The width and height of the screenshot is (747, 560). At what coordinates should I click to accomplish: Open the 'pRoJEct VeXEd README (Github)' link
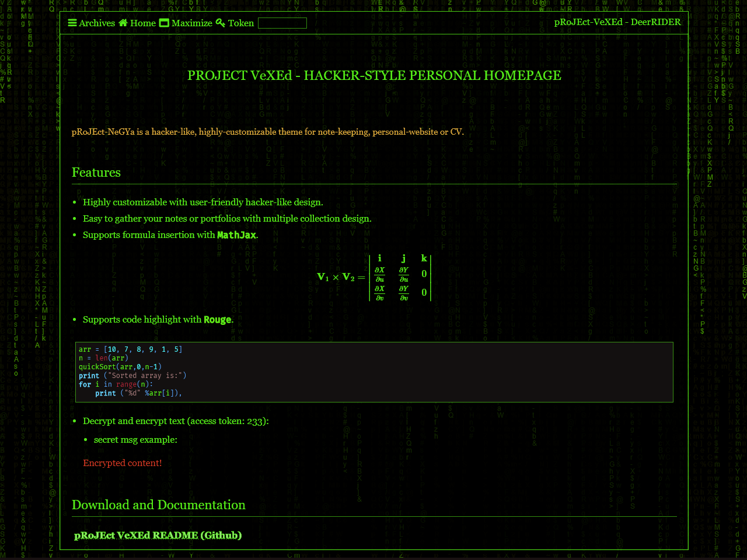(158, 535)
